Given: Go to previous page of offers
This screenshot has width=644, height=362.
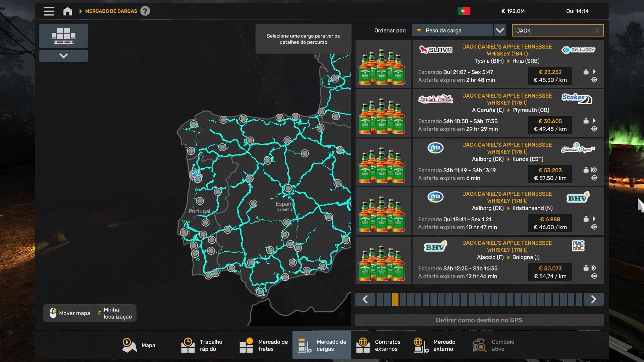Looking at the screenshot, I should coord(365,299).
